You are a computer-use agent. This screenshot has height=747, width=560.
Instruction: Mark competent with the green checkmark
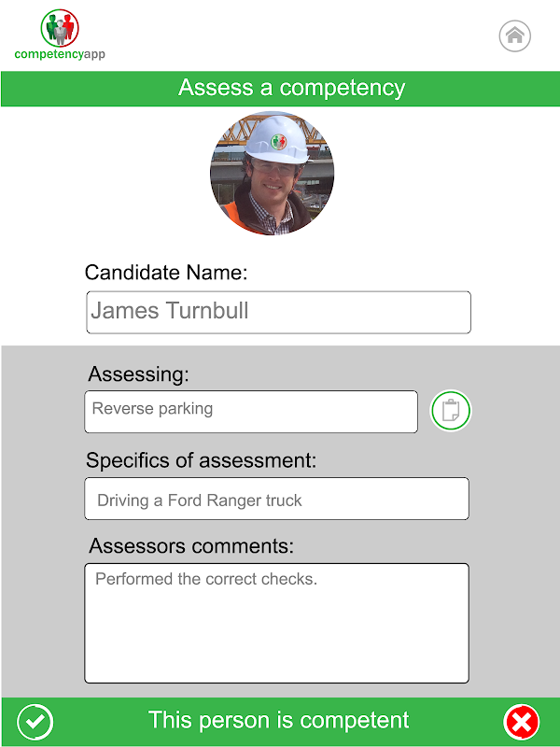point(35,722)
